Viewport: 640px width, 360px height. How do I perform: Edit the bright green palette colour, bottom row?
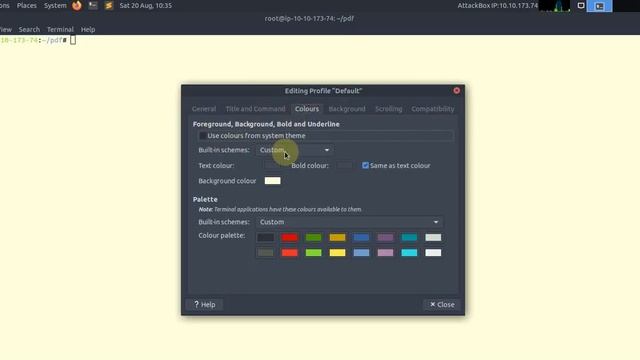click(313, 253)
